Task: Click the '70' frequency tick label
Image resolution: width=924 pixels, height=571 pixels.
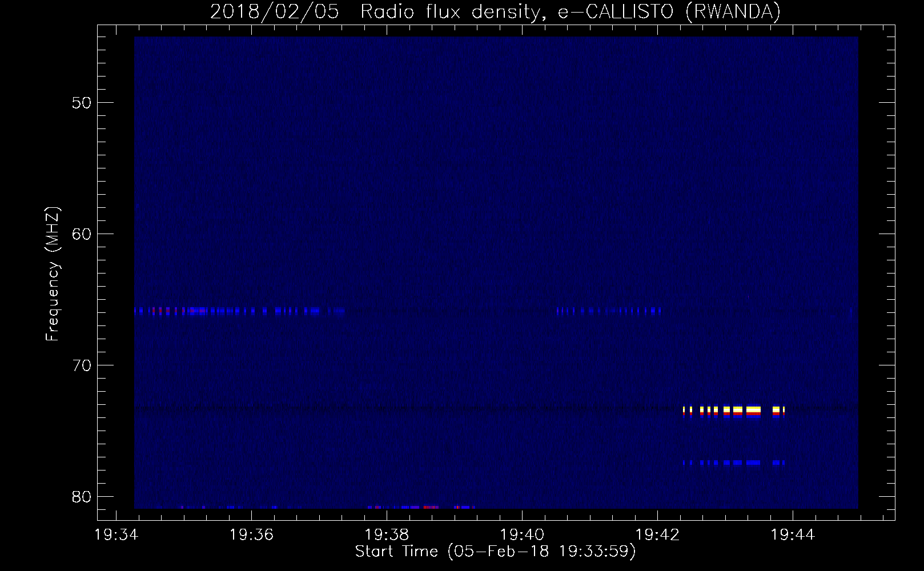Action: click(x=81, y=365)
